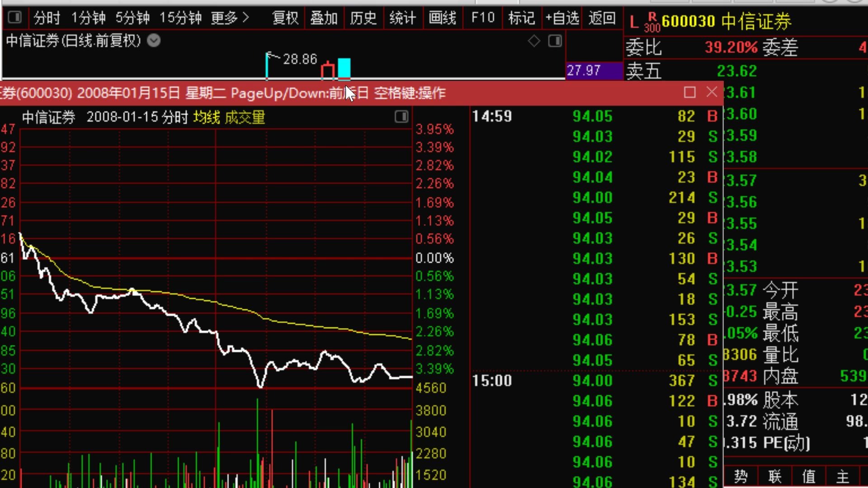868x488 pixels.
Task: Click the 15:00 timestamp in tick list
Action: (x=492, y=381)
